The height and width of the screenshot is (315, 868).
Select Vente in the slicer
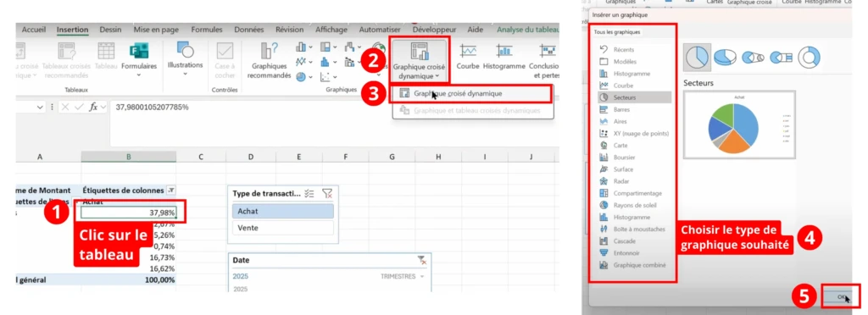tap(282, 228)
